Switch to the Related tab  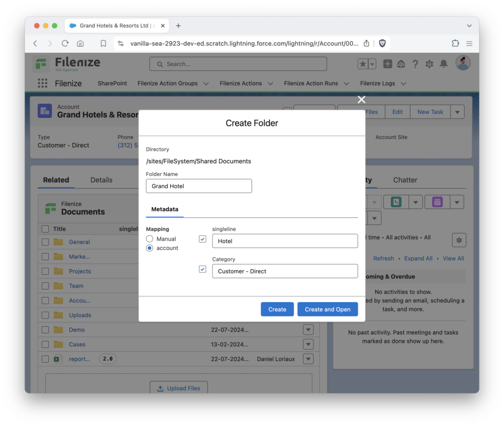pyautogui.click(x=56, y=180)
